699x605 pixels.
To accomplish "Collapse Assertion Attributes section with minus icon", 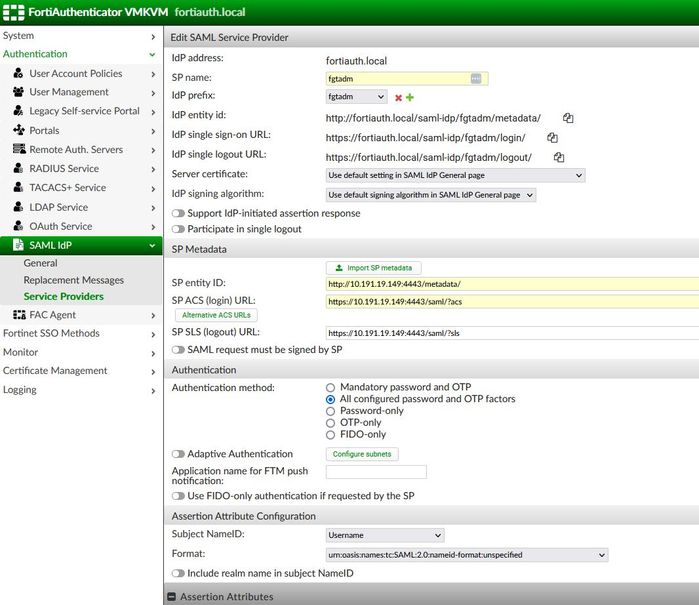I will click(x=171, y=597).
